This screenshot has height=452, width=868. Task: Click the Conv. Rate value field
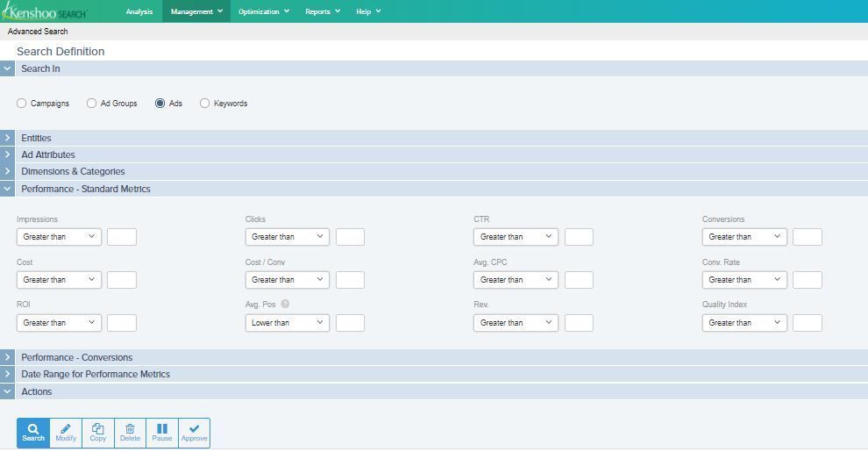tap(808, 280)
